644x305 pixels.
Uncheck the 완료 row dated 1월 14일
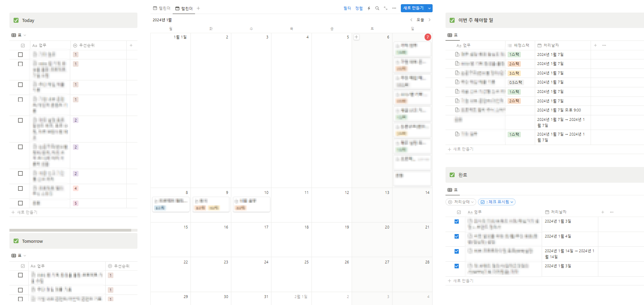tap(457, 251)
